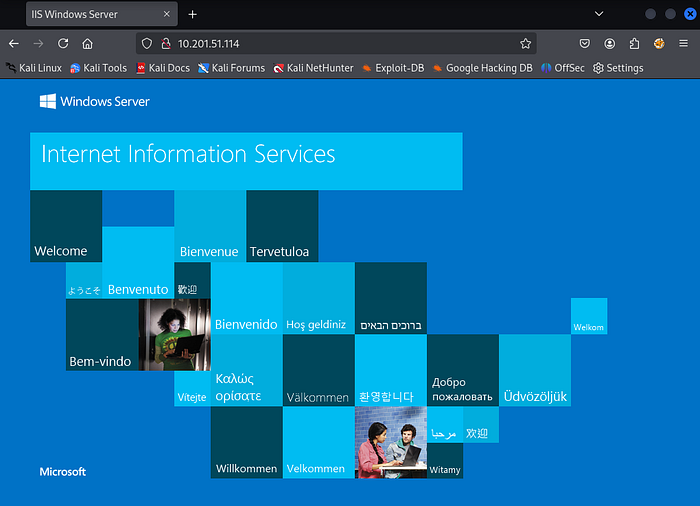Click the woman with laptop photo
The height and width of the screenshot is (506, 700).
click(x=175, y=335)
